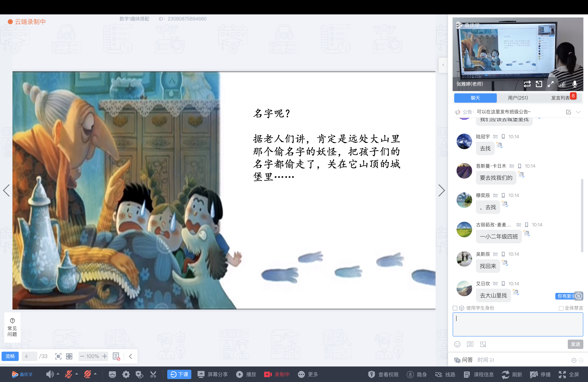Open settings gear in bottom toolbar
Screen dimensions: 588x382
point(126,375)
